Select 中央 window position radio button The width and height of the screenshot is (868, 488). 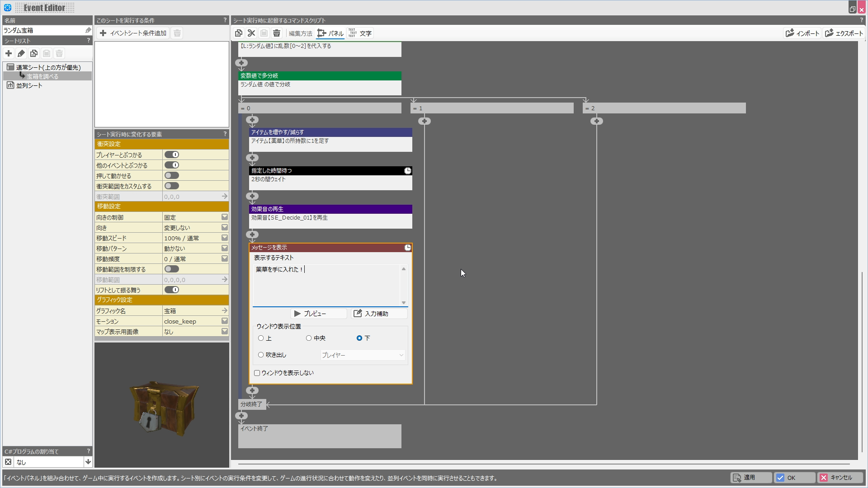click(309, 338)
